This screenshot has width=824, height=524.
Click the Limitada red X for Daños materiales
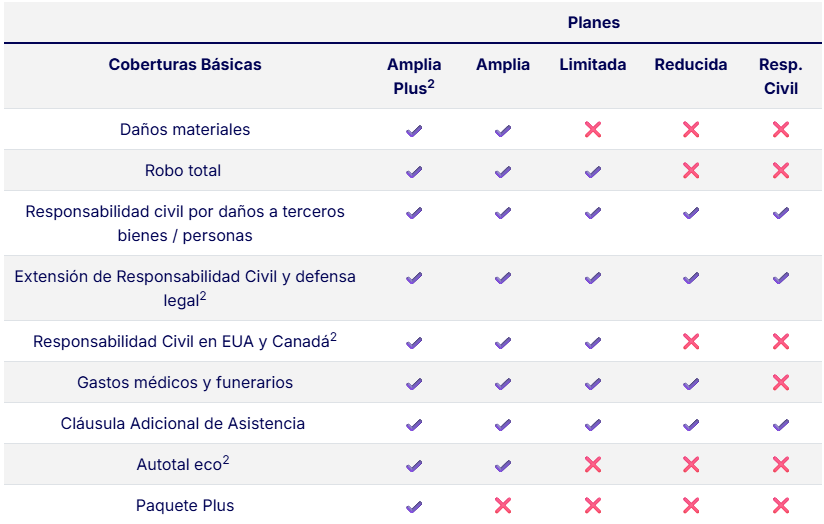(593, 130)
